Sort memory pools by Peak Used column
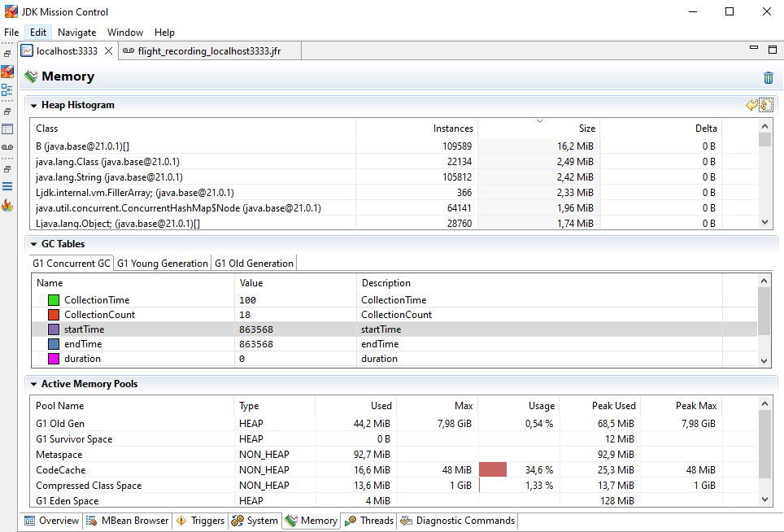This screenshot has height=532, width=784. click(x=599, y=405)
